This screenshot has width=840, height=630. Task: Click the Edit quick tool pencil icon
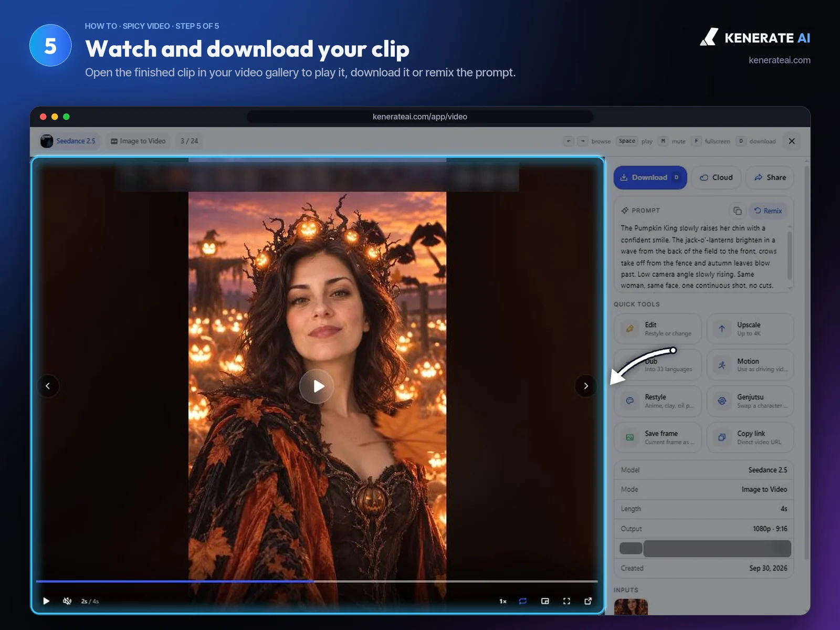[x=629, y=329]
